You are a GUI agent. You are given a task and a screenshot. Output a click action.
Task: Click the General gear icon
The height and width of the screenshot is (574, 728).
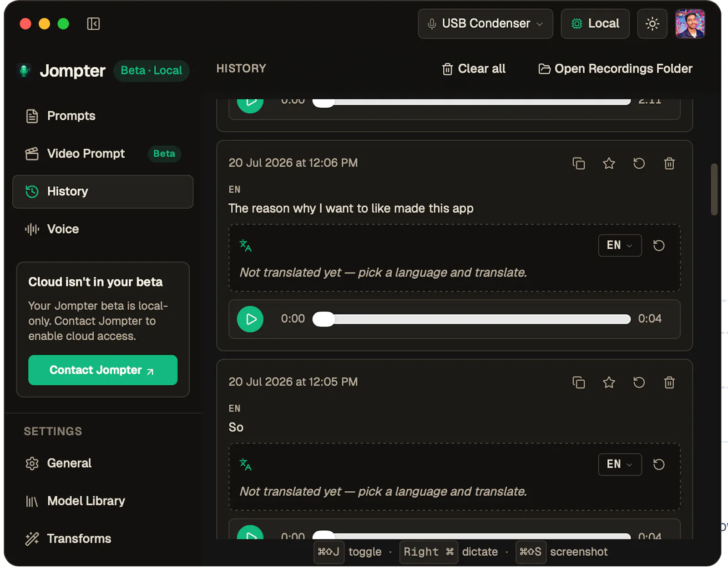(x=32, y=463)
